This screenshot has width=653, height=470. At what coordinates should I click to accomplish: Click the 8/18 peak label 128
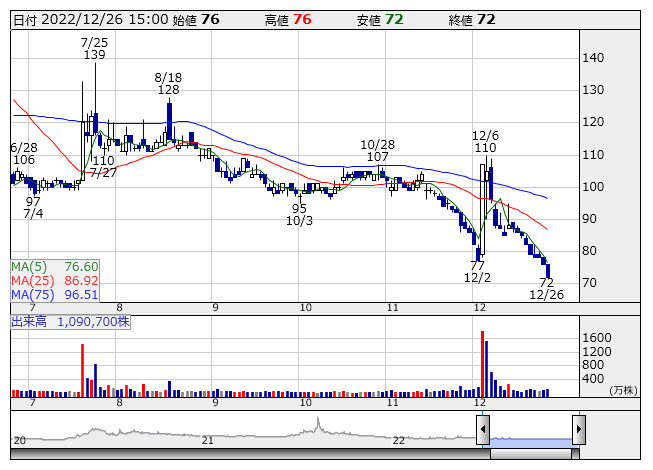click(x=168, y=90)
